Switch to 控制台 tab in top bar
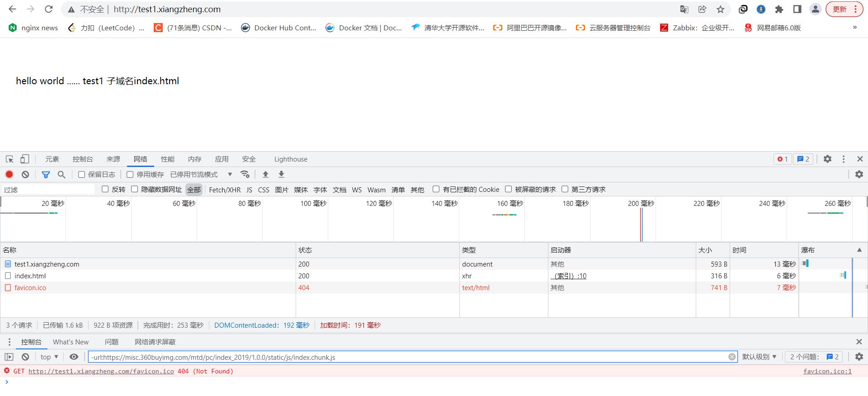Viewport: 868px width, 396px height. tap(83, 159)
